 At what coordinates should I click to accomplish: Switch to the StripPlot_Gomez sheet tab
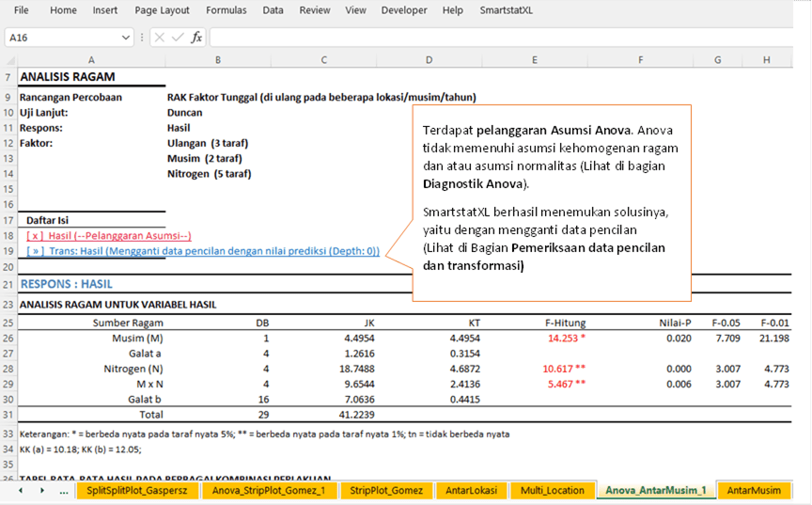coord(388,491)
